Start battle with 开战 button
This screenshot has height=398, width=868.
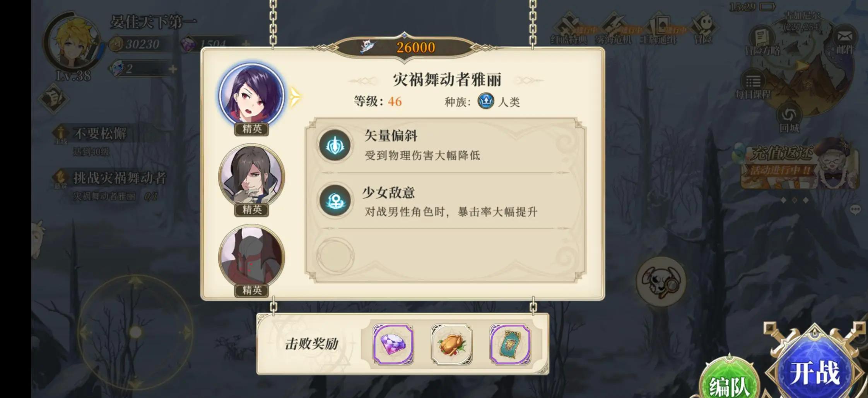click(x=815, y=372)
